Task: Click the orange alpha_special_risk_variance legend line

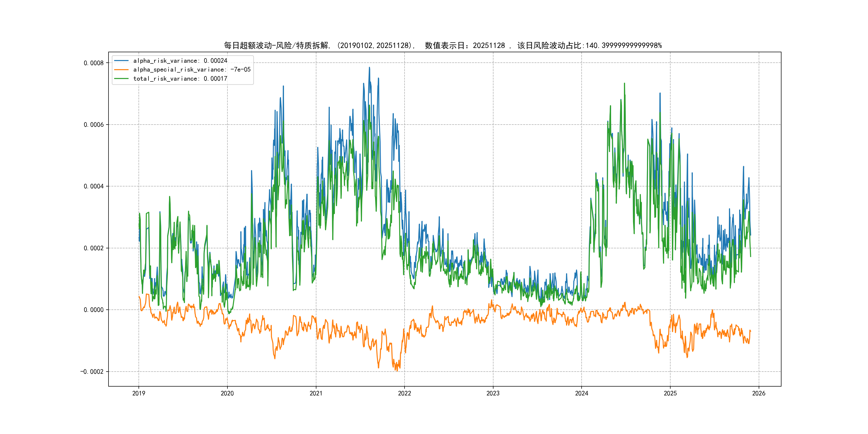Action: 121,70
